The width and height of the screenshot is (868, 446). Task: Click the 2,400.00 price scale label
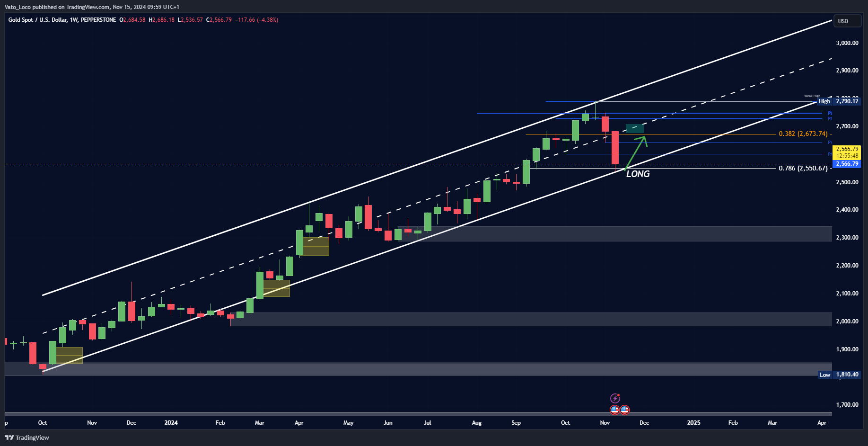pyautogui.click(x=847, y=210)
